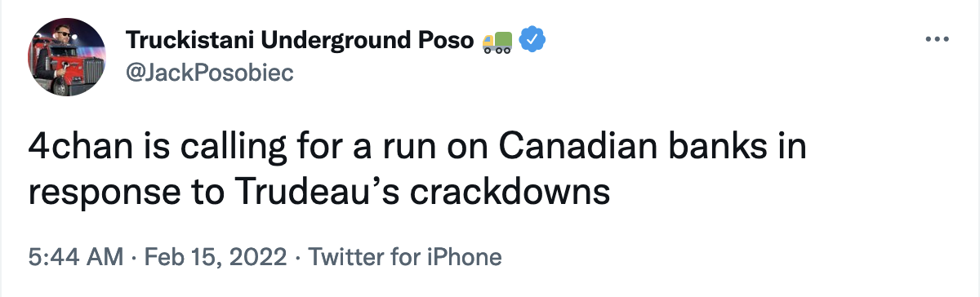980x297 pixels.
Task: Click the blue verified checkmark badge
Action: tap(533, 40)
